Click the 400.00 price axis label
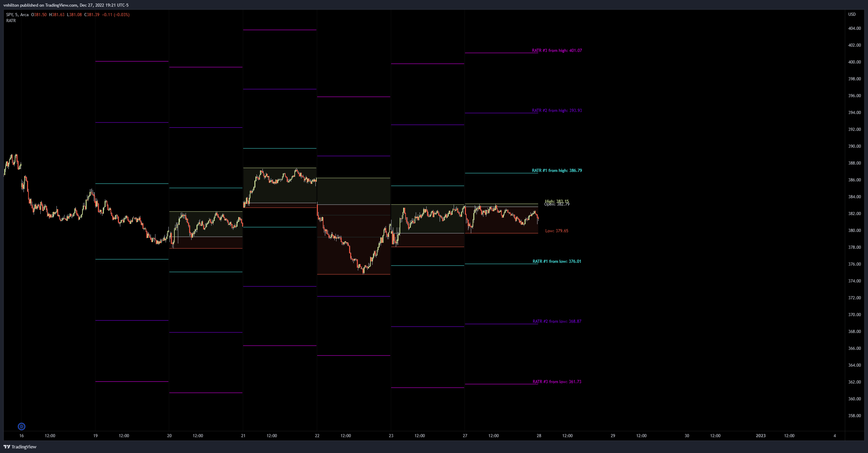 854,62
